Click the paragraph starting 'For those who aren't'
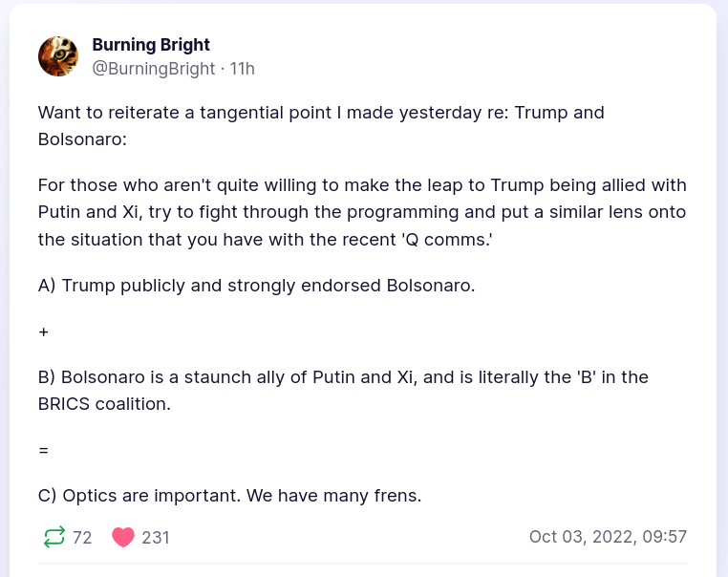This screenshot has height=577, width=728. pos(362,212)
